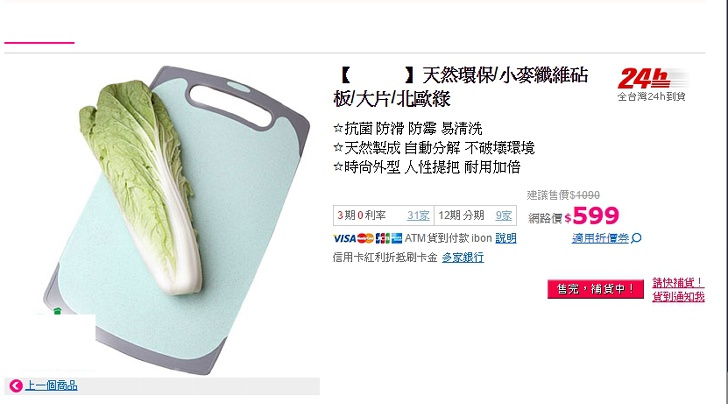Click the VISA card icon
This screenshot has height=404, width=728.
click(344, 239)
